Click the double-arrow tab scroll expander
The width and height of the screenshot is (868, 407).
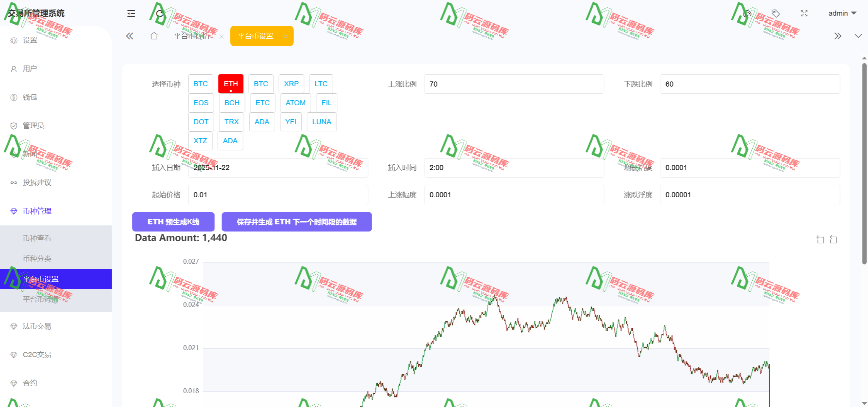(x=838, y=36)
